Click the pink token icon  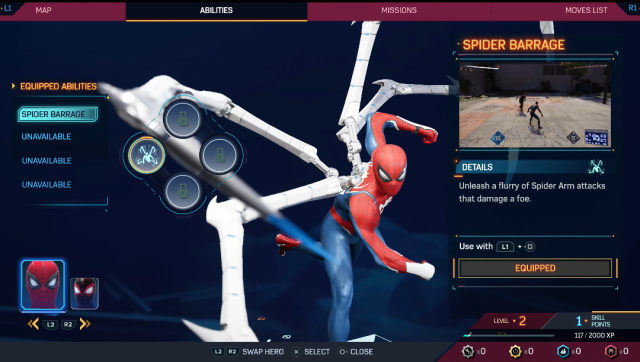click(x=611, y=351)
